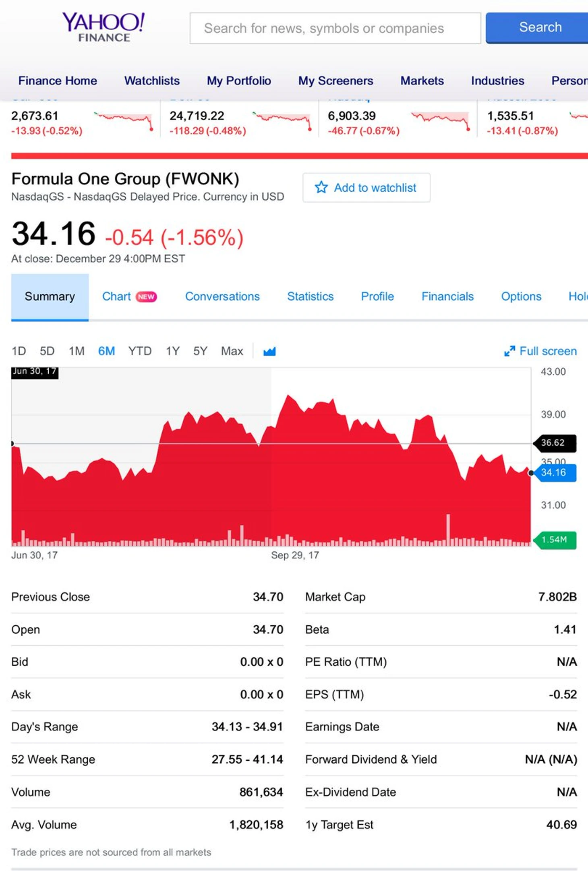Open My Screeners
The height and width of the screenshot is (871, 588).
point(335,81)
